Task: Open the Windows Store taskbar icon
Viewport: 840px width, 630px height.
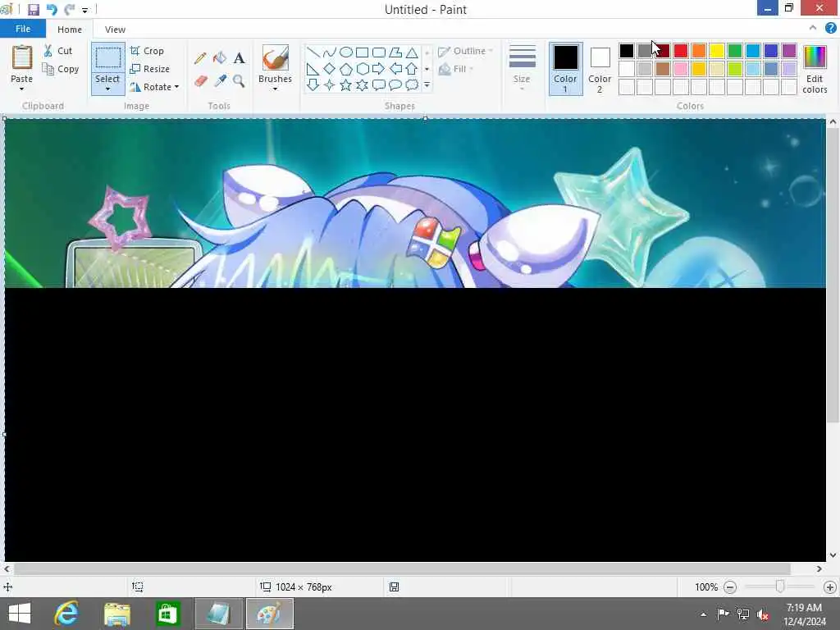Action: tap(167, 614)
